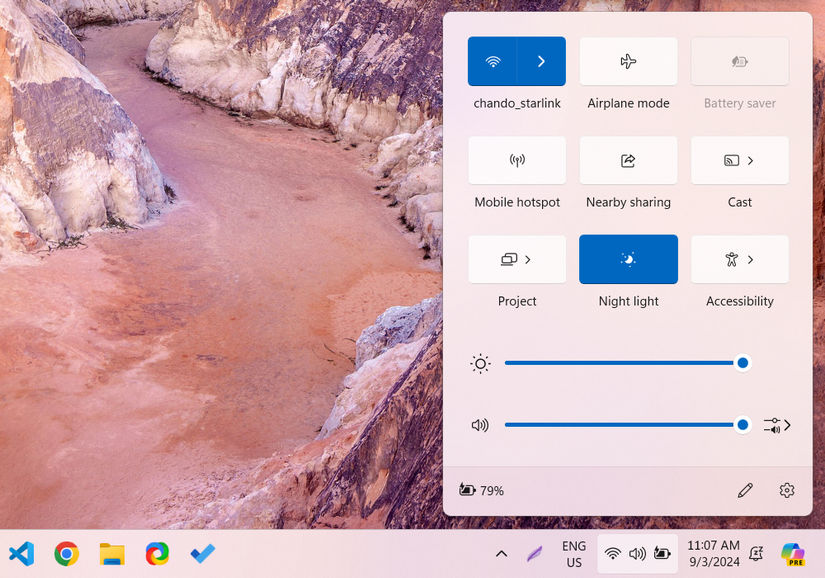Click the brightness sun icon

point(480,363)
